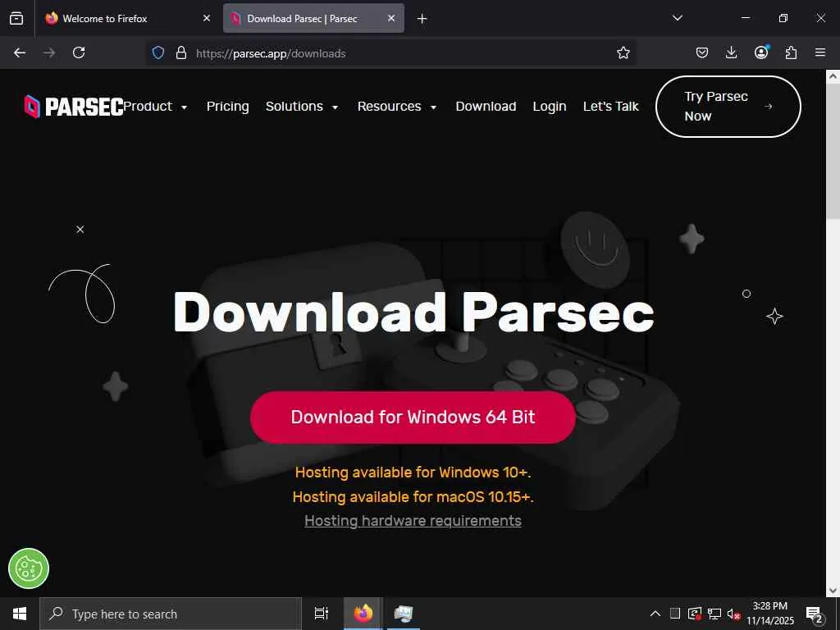Viewport: 840px width, 630px height.
Task: Expand the list all tabs chevron
Action: pyautogui.click(x=677, y=18)
